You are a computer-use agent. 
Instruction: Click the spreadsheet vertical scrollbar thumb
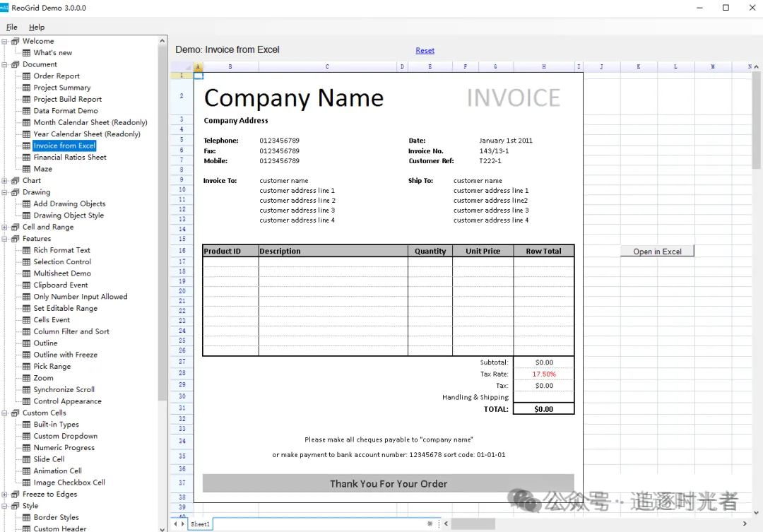756,122
